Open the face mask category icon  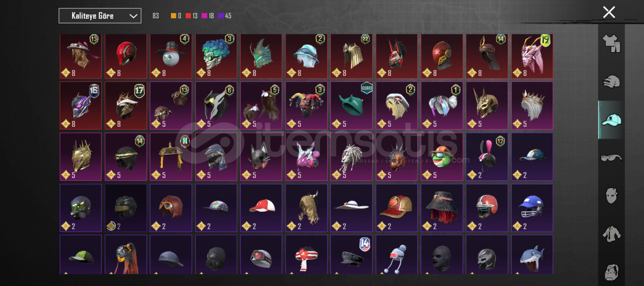(x=611, y=196)
